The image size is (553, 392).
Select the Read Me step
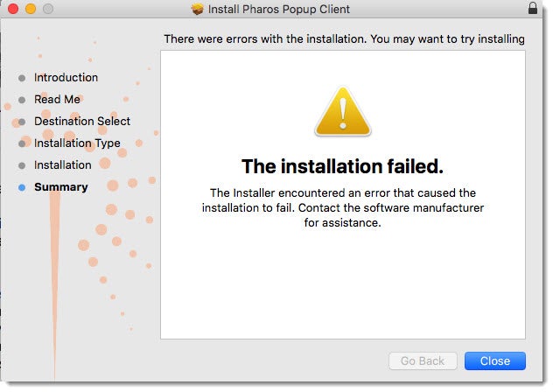(57, 100)
